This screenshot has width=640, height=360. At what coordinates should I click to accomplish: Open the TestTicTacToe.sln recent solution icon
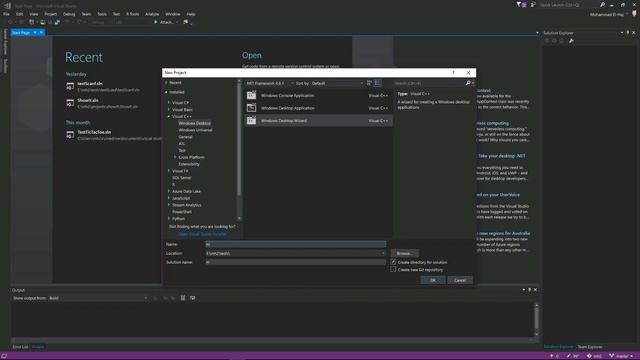click(70, 135)
